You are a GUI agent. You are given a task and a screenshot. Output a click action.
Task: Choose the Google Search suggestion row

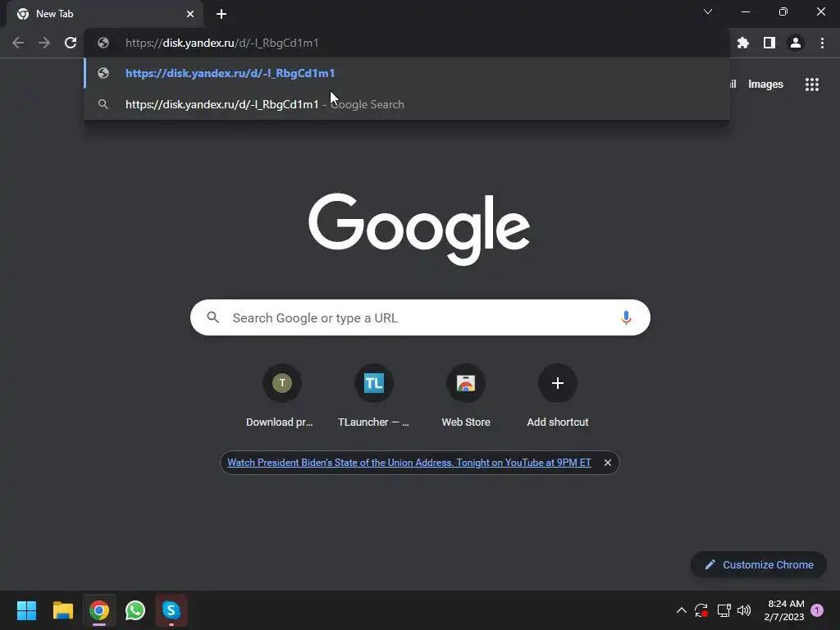(407, 104)
